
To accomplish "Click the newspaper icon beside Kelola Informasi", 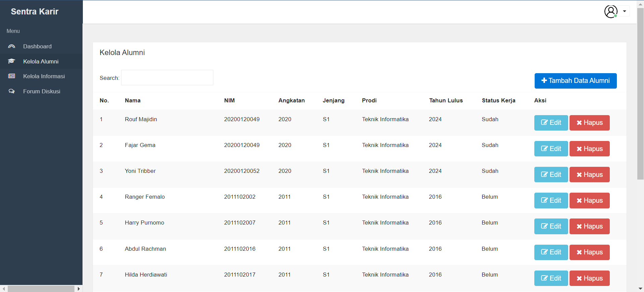I will click(x=12, y=76).
